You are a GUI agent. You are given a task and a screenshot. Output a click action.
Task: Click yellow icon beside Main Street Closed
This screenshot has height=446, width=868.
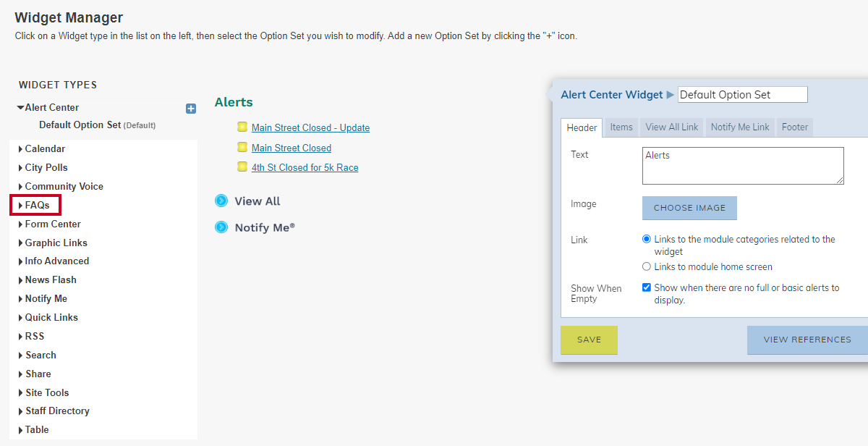[242, 147]
